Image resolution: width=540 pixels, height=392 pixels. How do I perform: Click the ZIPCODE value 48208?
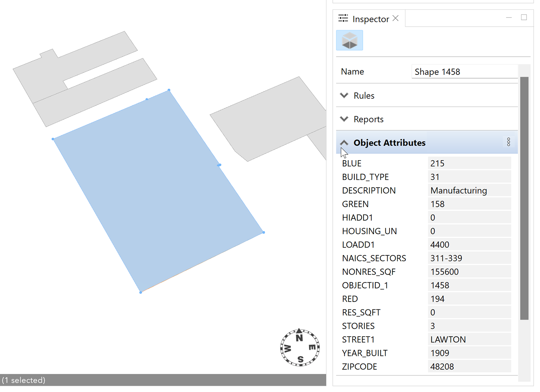[442, 366]
